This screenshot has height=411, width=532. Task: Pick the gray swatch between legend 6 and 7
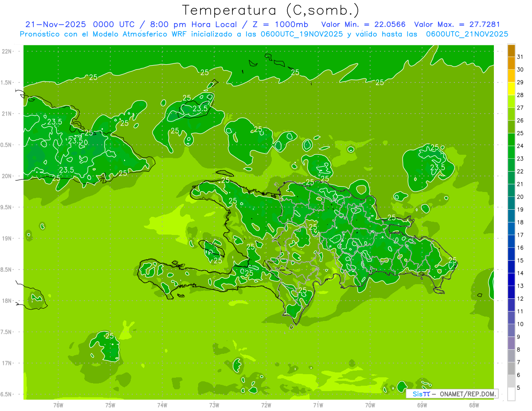[x=511, y=368]
